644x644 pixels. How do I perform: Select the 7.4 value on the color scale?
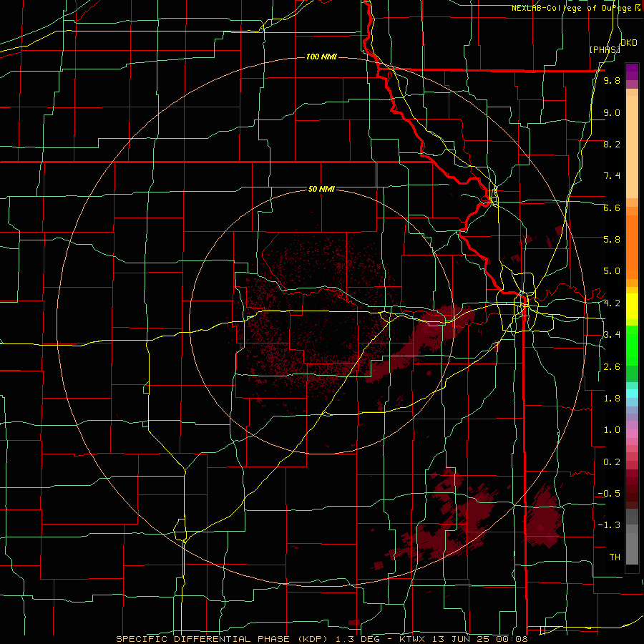612,176
